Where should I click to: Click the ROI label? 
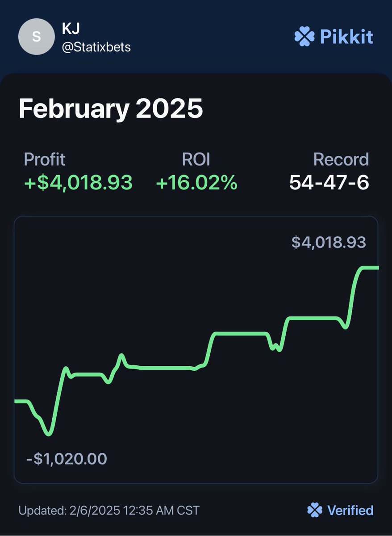(x=196, y=159)
